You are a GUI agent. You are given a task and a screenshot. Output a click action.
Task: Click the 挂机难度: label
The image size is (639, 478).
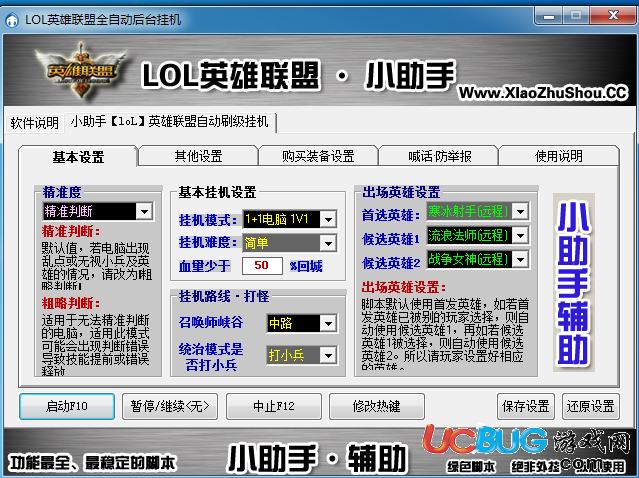pyautogui.click(x=208, y=243)
